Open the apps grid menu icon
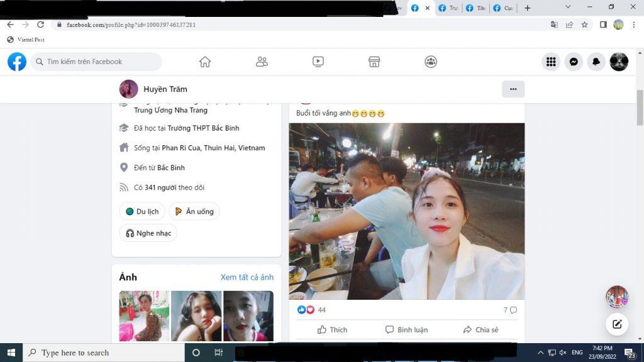The image size is (644, 362). point(551,62)
